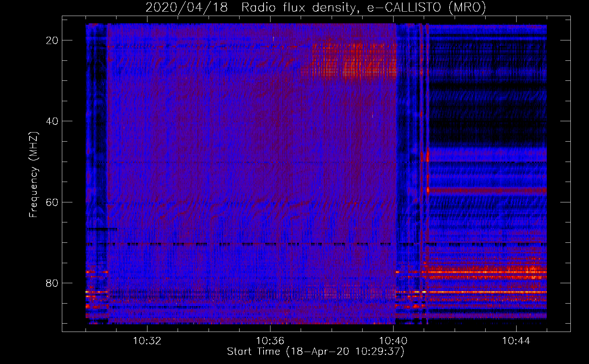Click the 'Frequency (MHZ)' y-axis label
589x364 pixels.
tap(33, 175)
